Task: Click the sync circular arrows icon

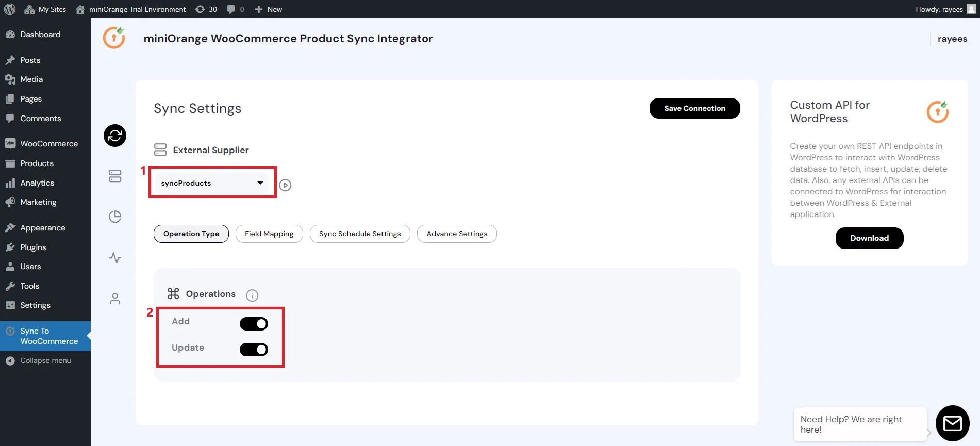Action: tap(115, 136)
